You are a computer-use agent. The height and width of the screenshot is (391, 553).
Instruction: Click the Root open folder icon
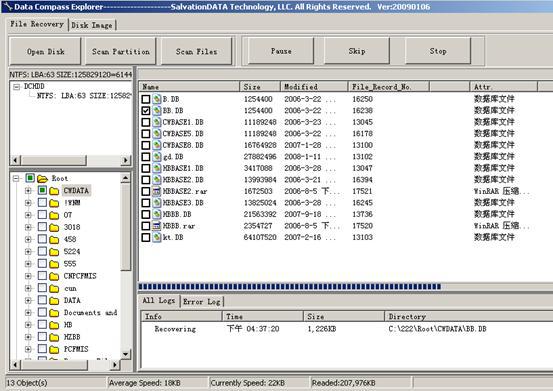(x=42, y=179)
